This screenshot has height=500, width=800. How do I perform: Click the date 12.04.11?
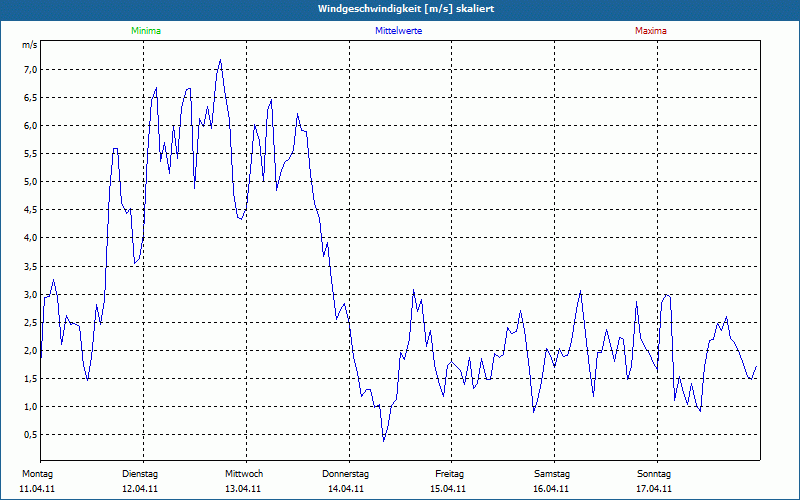click(140, 489)
